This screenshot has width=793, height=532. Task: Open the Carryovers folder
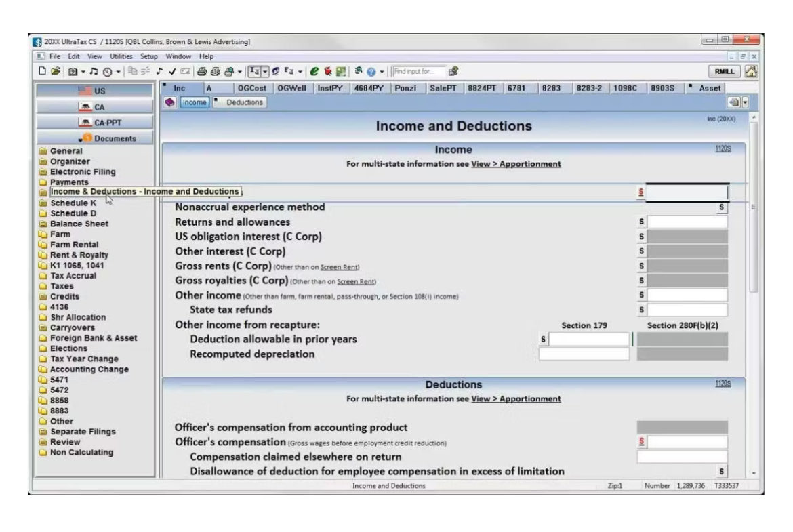(72, 327)
